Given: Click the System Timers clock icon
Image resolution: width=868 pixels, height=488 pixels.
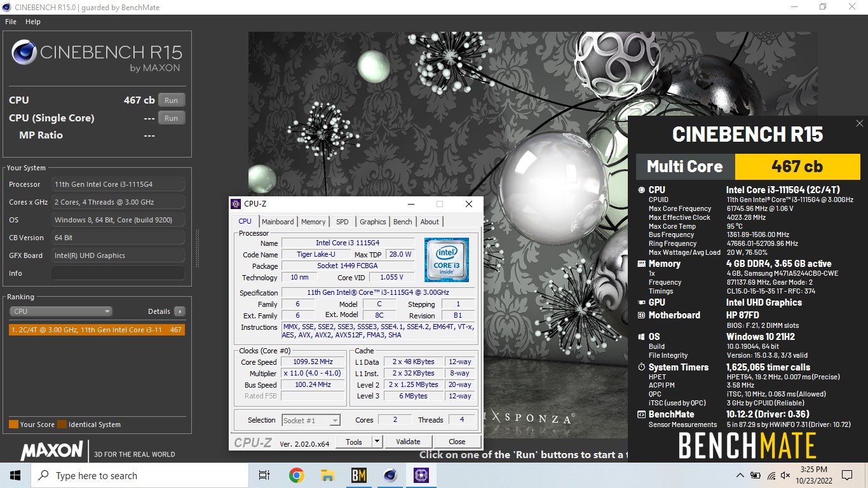Looking at the screenshot, I should [641, 367].
